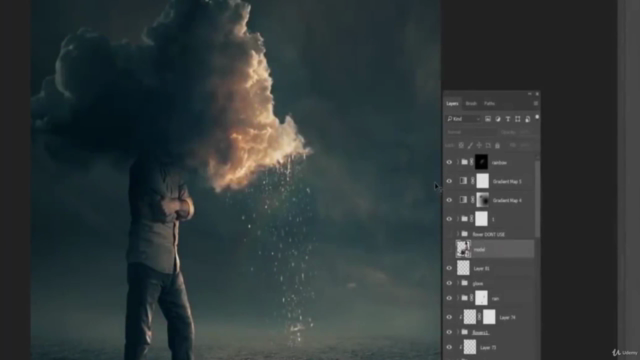Expand the glove group
640x360 pixels.
[x=458, y=283]
